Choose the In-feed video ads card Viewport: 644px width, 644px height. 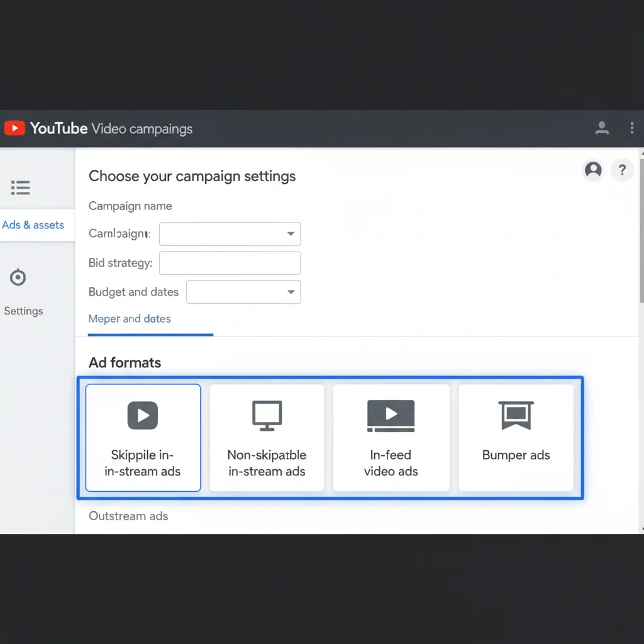tap(391, 438)
